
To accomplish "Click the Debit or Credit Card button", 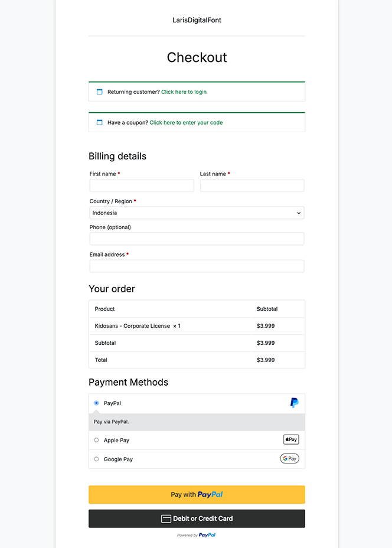I will click(x=197, y=518).
